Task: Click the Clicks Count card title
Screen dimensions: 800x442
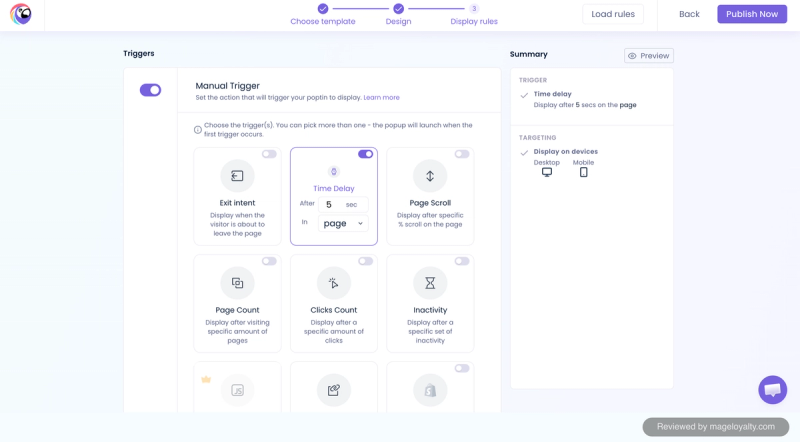Action: point(334,310)
